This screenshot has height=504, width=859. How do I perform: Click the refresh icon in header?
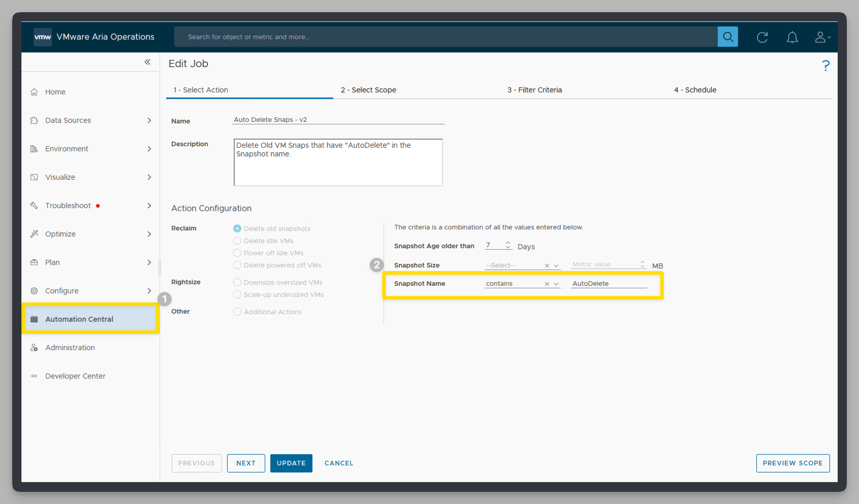762,37
